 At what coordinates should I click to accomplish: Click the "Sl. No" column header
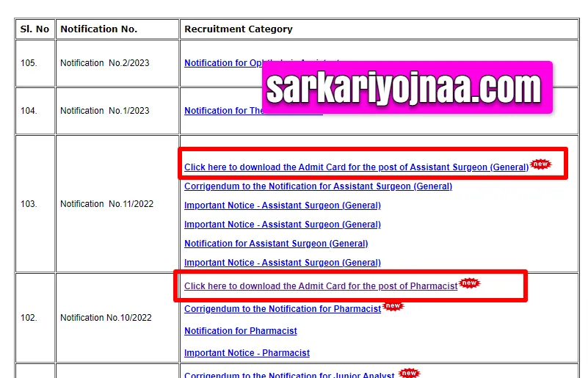click(35, 29)
